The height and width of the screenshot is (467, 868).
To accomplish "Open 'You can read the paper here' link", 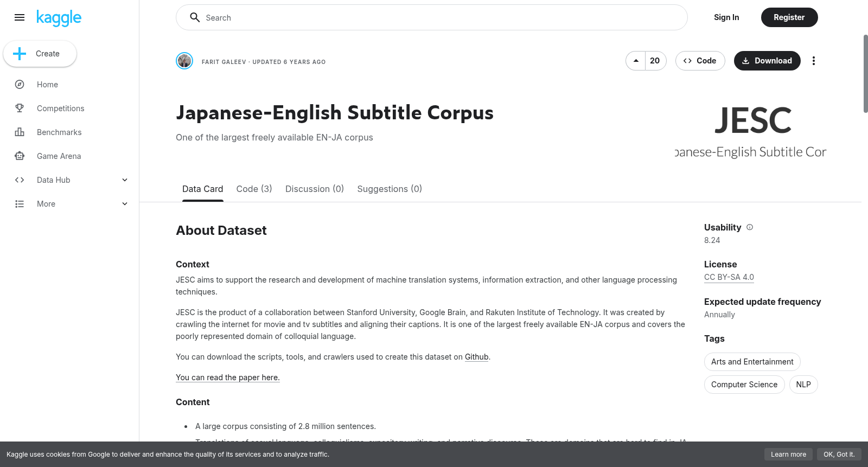I will (228, 378).
